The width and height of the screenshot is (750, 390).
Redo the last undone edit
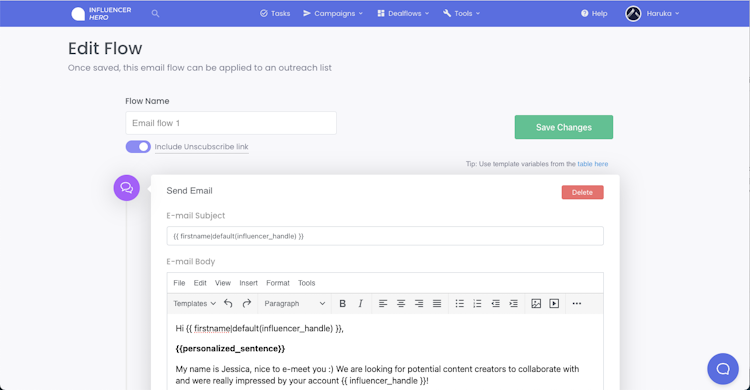coord(247,303)
